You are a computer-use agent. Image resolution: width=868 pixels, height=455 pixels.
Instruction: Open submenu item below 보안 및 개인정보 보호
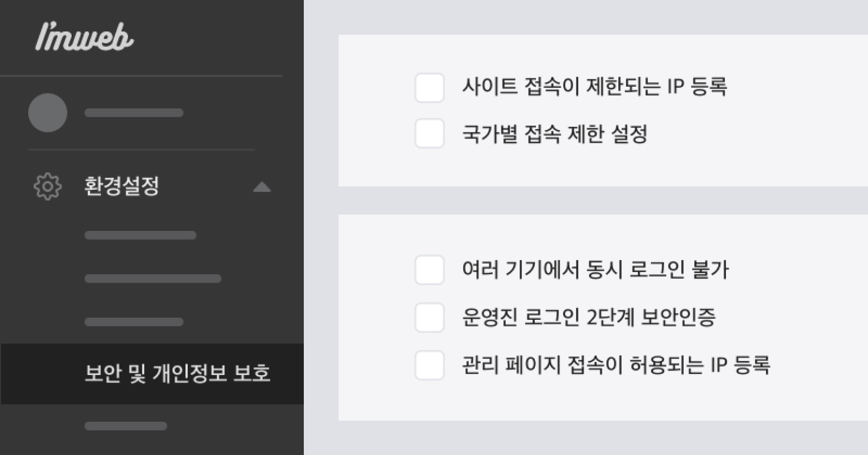pyautogui.click(x=126, y=426)
